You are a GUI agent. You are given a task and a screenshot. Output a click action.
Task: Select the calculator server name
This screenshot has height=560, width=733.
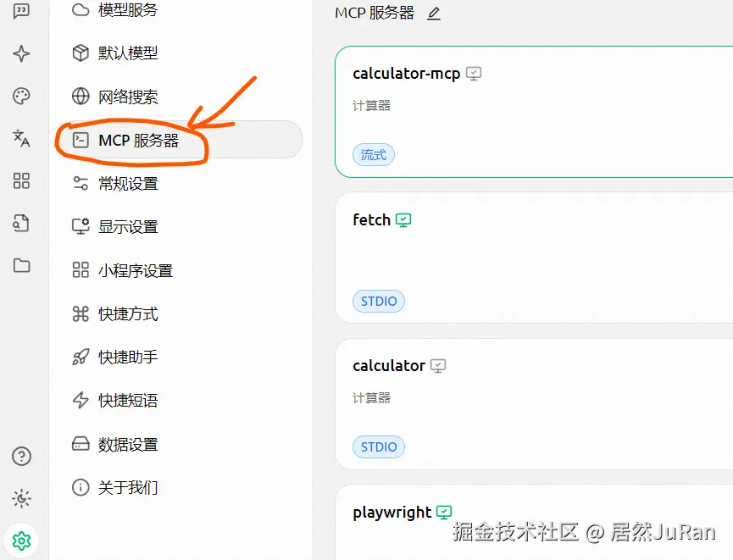pyautogui.click(x=389, y=365)
